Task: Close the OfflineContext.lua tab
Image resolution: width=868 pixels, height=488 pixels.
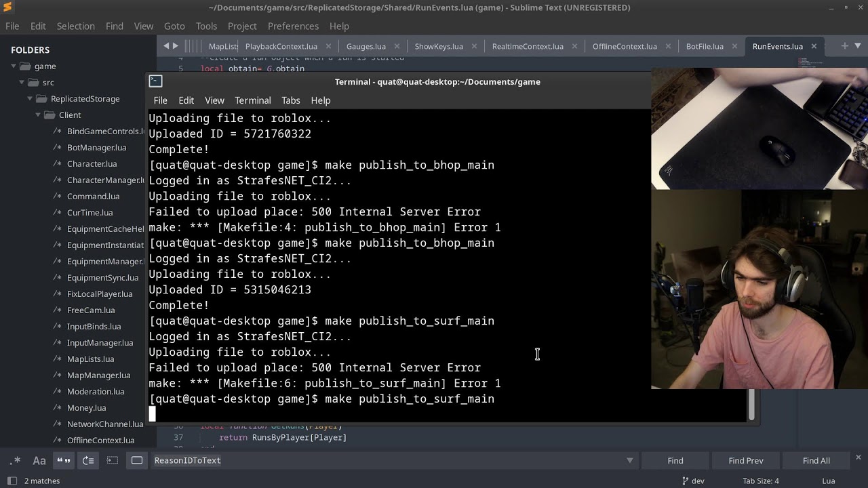Action: coord(669,46)
